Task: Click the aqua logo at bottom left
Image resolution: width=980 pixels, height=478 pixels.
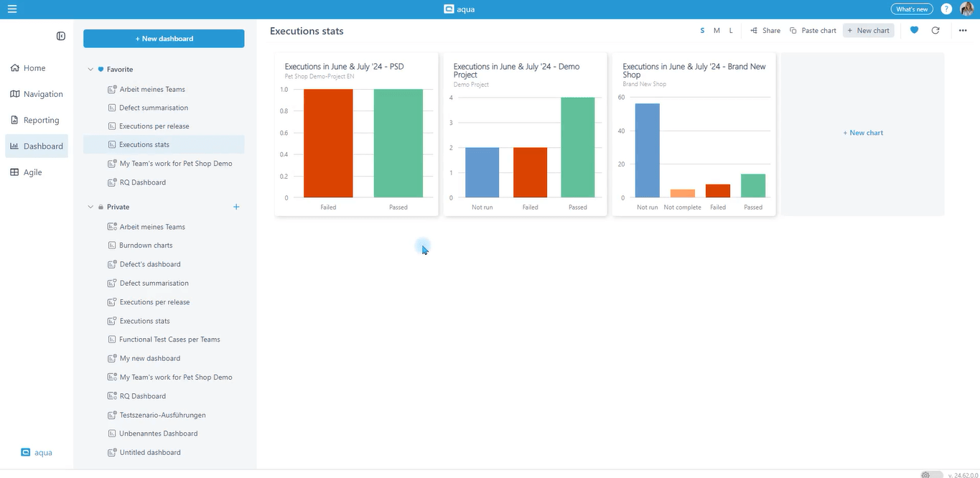Action: [x=37, y=452]
